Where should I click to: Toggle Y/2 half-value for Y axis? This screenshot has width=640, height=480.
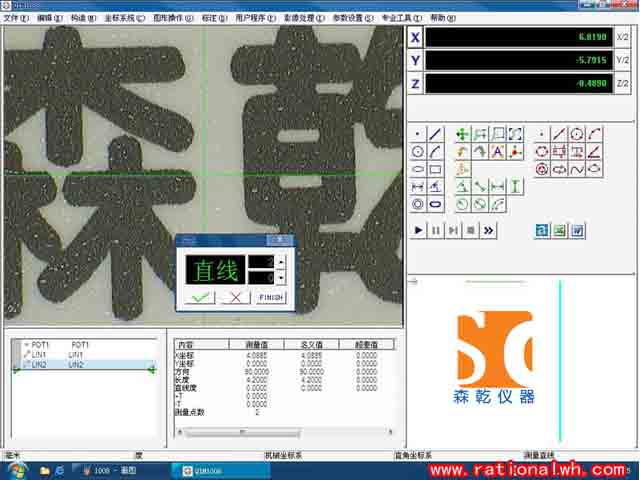click(622, 60)
